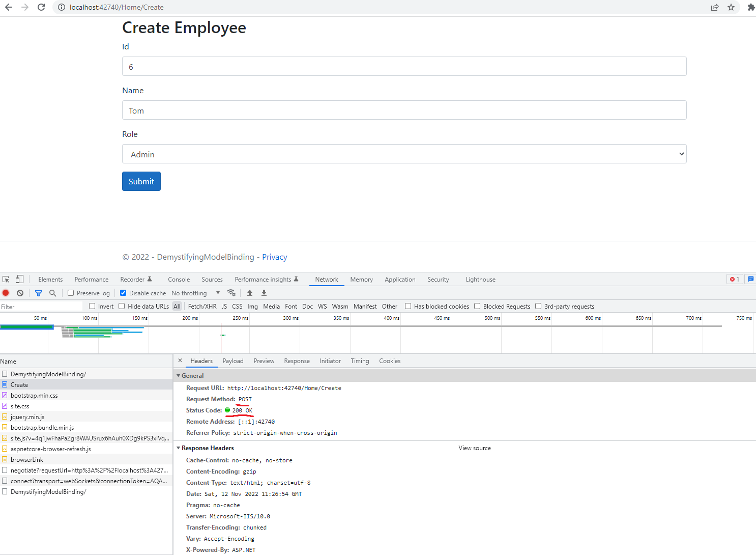Open the Lighthouse panel
The image size is (756, 555).
click(480, 279)
